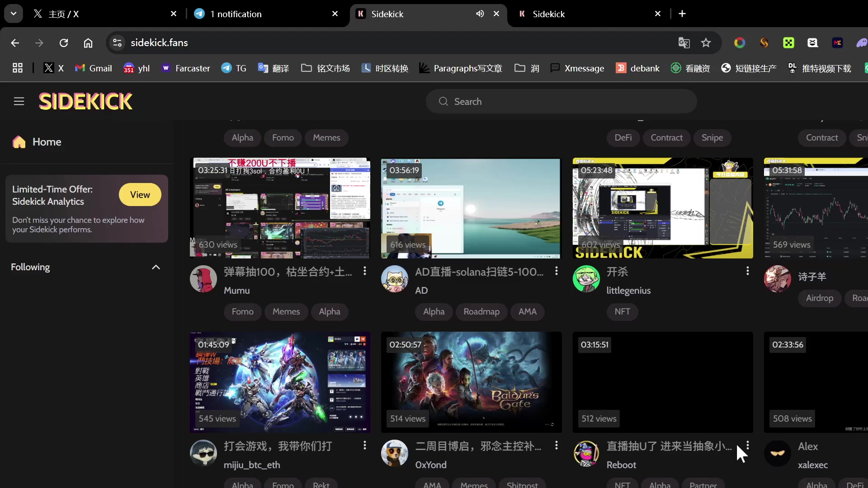Open options menu for AD stream
Screen dimensions: 868x488
tap(557, 271)
